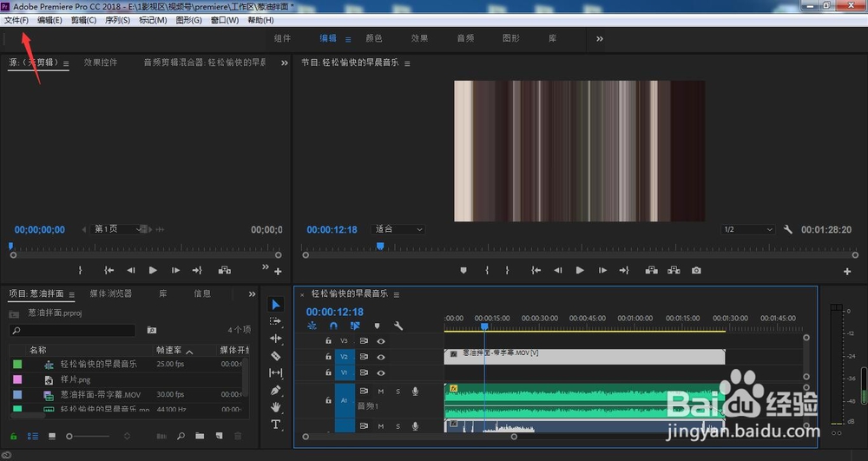Screen dimensions: 868x461
Task: Hide the V2 track output
Action: [x=380, y=357]
